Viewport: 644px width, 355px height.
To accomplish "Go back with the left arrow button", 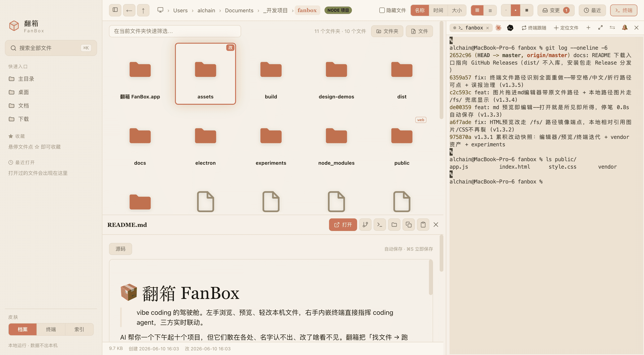I will click(x=129, y=10).
